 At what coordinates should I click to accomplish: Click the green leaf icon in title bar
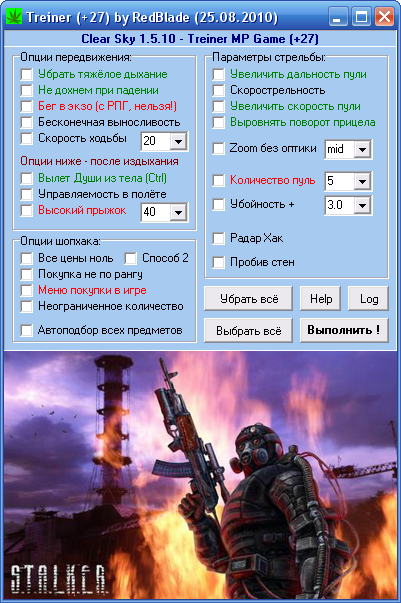14,17
